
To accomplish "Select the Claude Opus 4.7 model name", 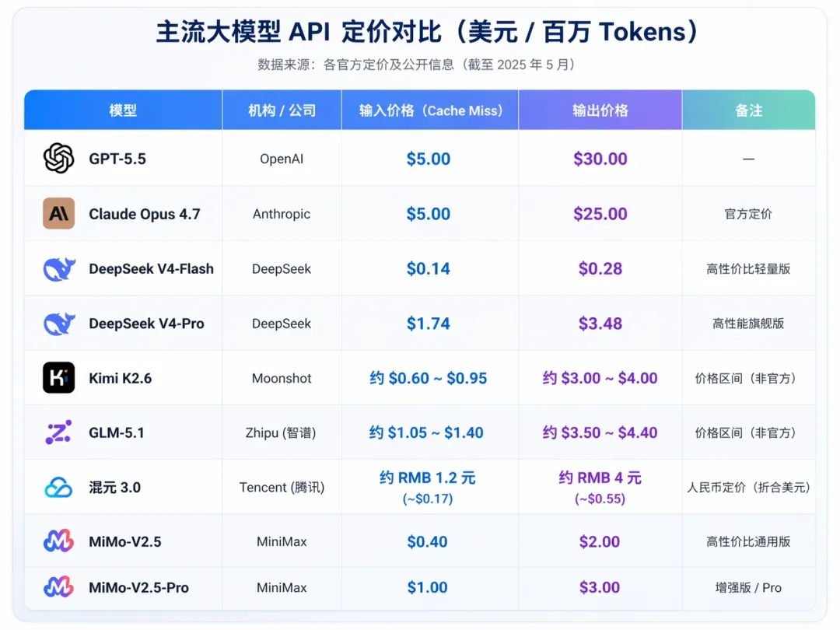I will (x=144, y=214).
